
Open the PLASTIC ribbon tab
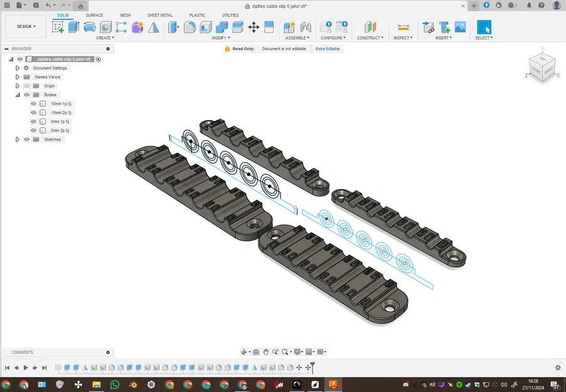tap(197, 15)
